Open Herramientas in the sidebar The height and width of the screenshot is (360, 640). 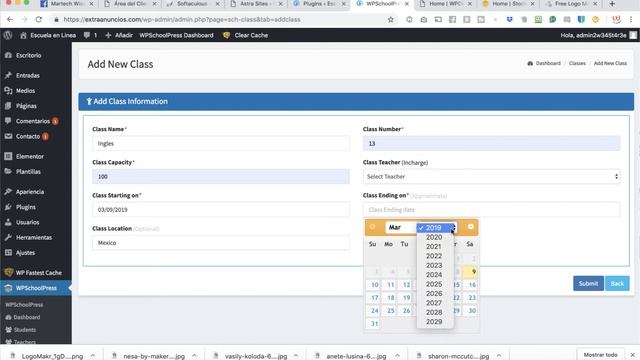click(x=34, y=237)
